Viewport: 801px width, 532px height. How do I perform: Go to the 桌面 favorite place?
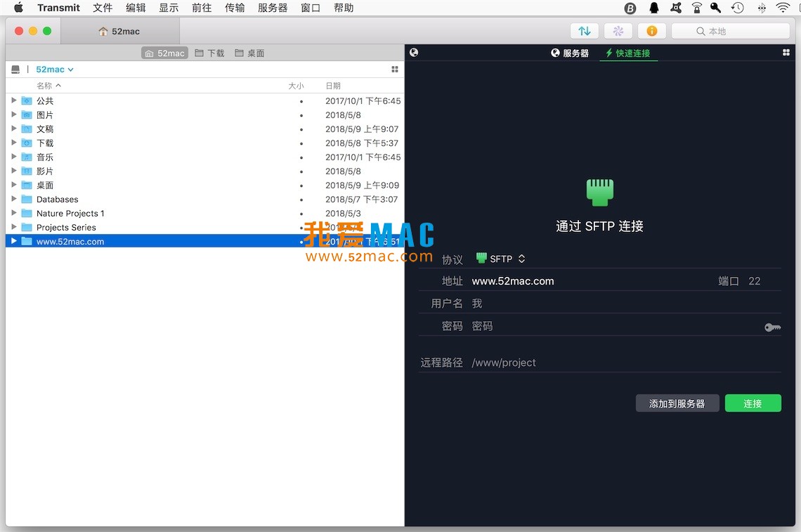point(250,53)
